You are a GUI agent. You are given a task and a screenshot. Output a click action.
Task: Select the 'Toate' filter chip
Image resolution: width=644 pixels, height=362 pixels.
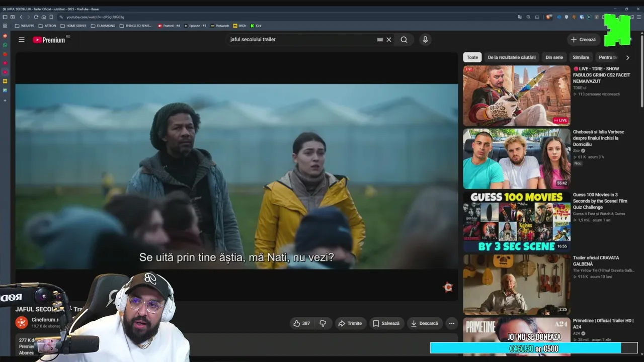coord(472,57)
